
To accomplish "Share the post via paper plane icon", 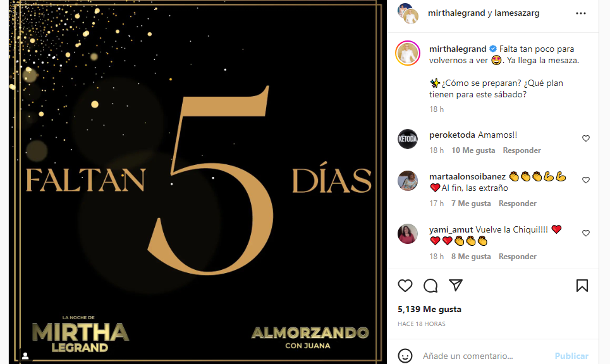I will click(456, 286).
